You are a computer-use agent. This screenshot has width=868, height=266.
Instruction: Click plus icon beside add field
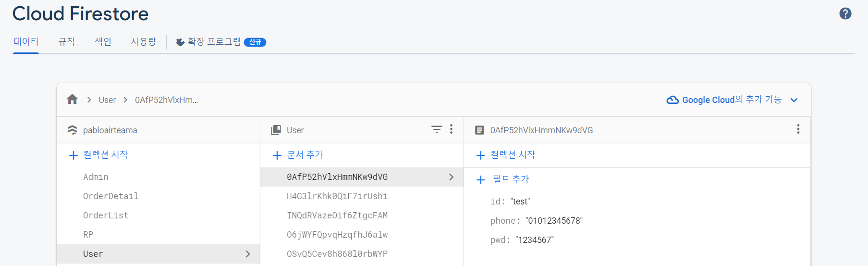click(x=480, y=180)
